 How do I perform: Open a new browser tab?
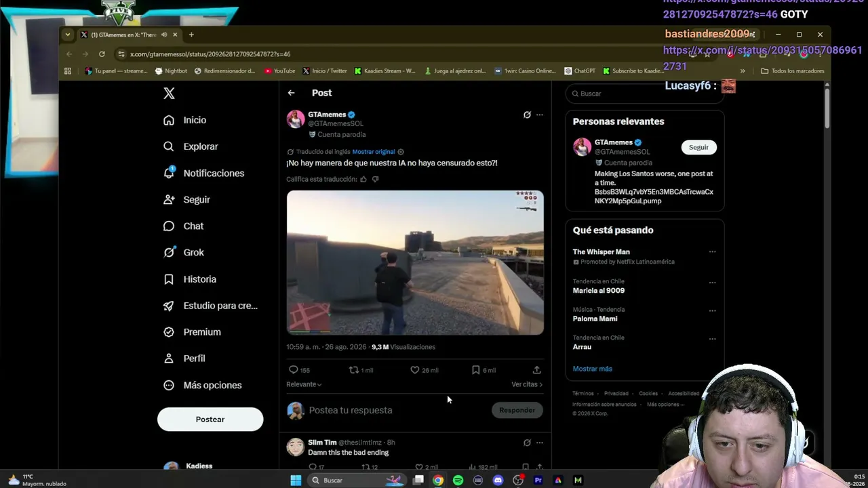[x=191, y=35]
